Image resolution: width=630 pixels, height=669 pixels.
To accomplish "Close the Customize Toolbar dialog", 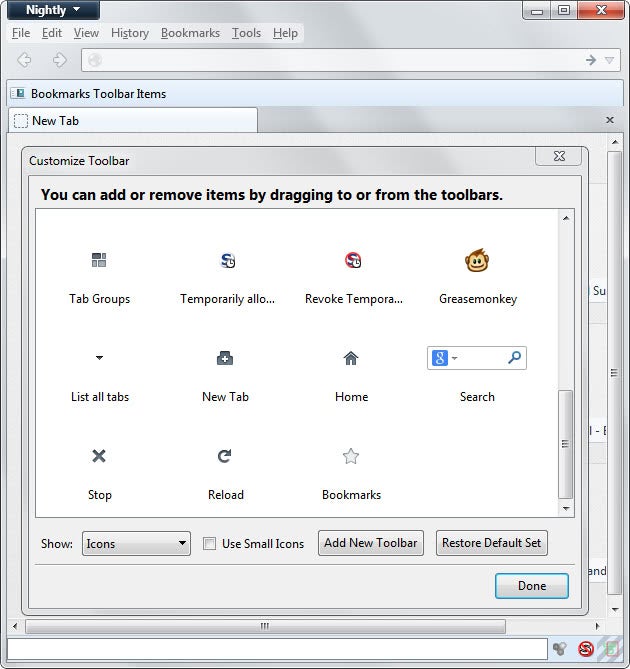I will 559,156.
